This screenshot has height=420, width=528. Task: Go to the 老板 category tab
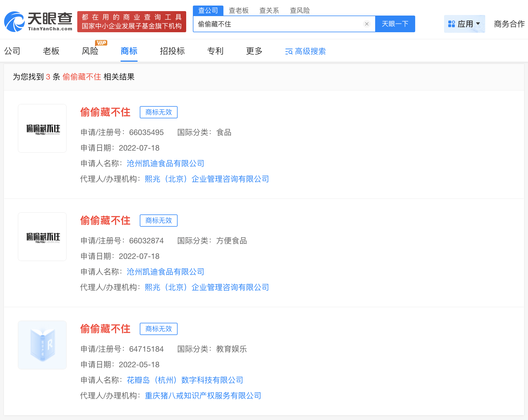point(51,51)
